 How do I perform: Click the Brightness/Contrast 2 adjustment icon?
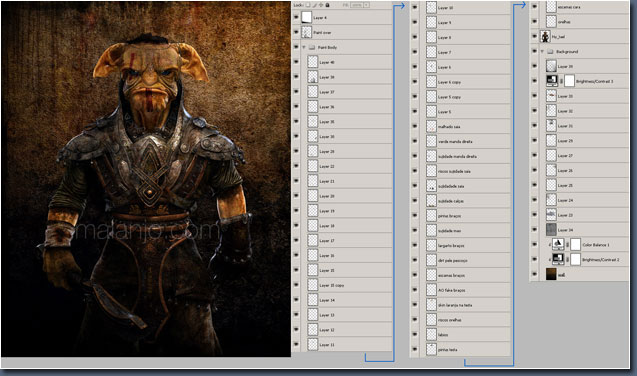(558, 259)
